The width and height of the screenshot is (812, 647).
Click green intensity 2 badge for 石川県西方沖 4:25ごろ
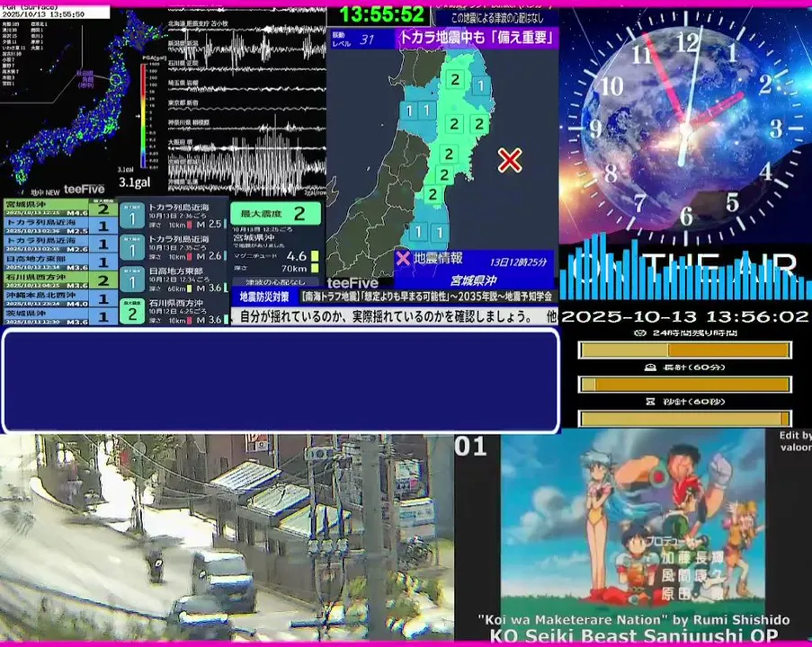point(132,312)
